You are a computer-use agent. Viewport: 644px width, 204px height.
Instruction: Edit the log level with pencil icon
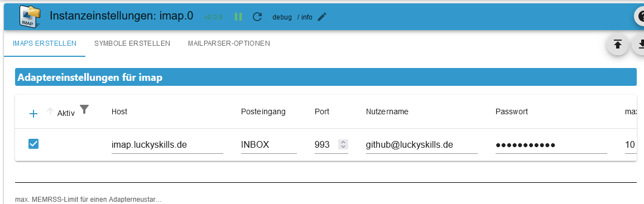323,17
